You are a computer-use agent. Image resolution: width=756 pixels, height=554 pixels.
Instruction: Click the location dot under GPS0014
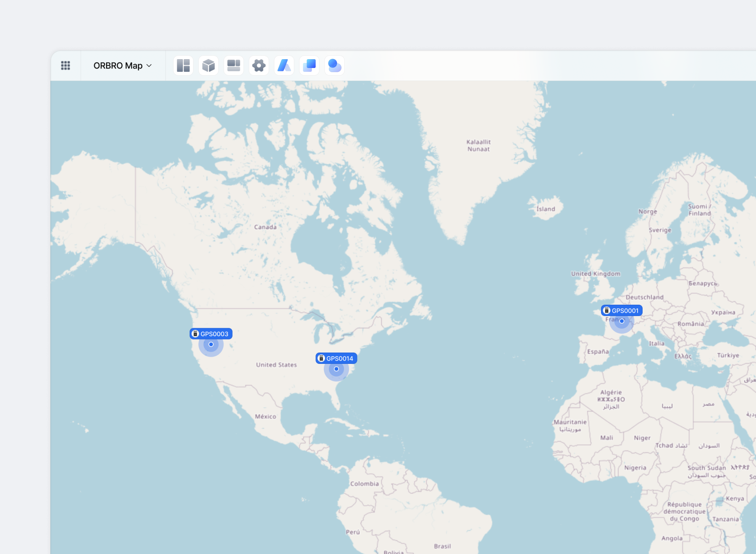tap(336, 369)
